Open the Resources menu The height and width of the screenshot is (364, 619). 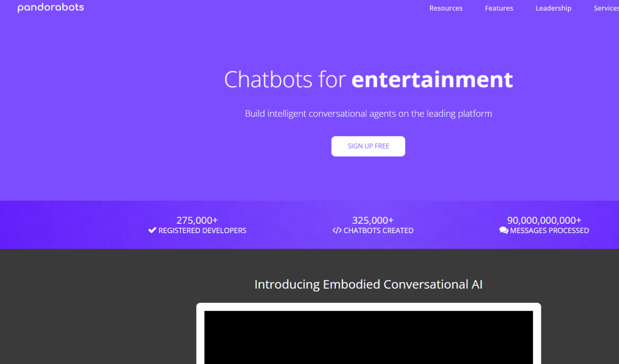click(x=445, y=8)
